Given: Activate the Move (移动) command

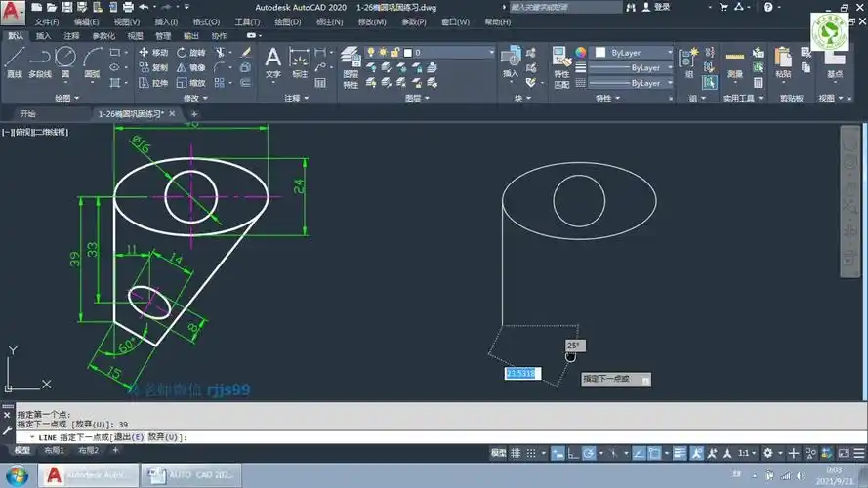Looking at the screenshot, I should 153,52.
